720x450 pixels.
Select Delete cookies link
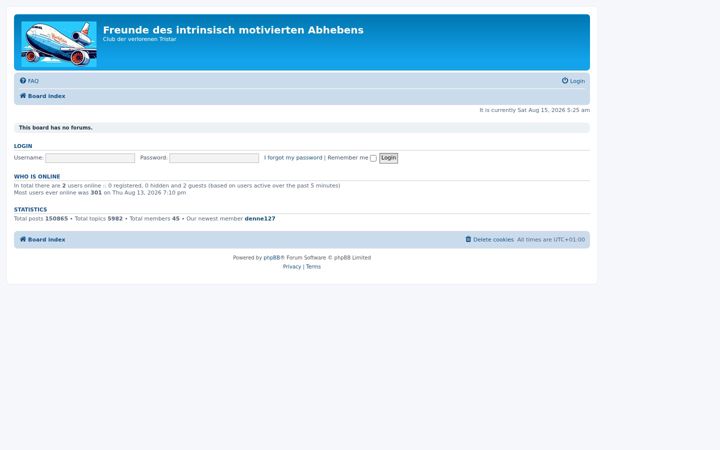(x=493, y=240)
